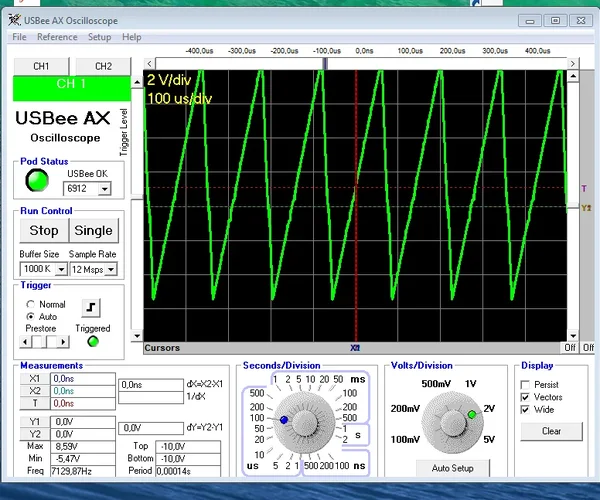The height and width of the screenshot is (500, 600).
Task: Click the Trigger Level vertical slider
Action: click(137, 198)
